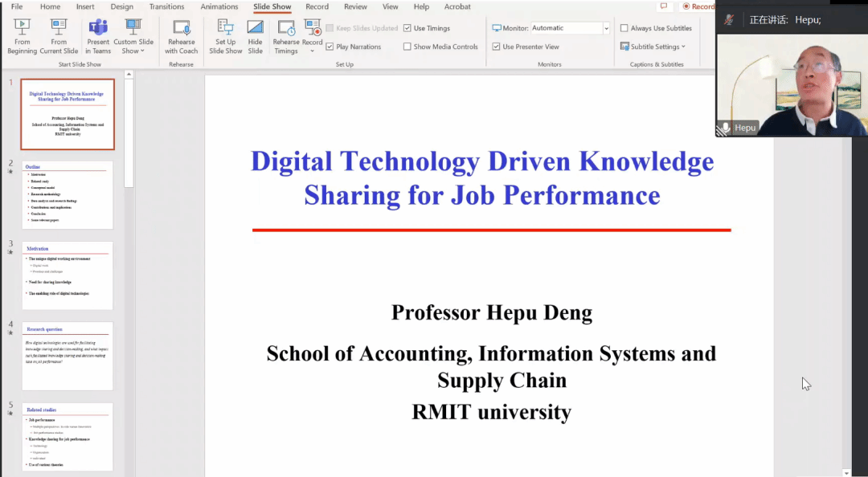Open Set Up Slide Show
Image resolution: width=868 pixels, height=477 pixels.
click(x=226, y=36)
